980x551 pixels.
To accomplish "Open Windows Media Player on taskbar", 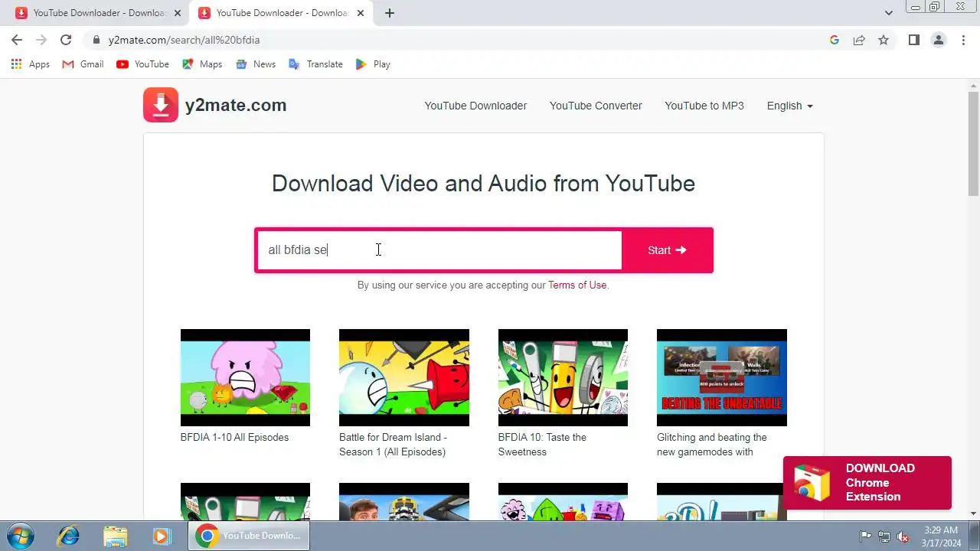I will pos(162,536).
